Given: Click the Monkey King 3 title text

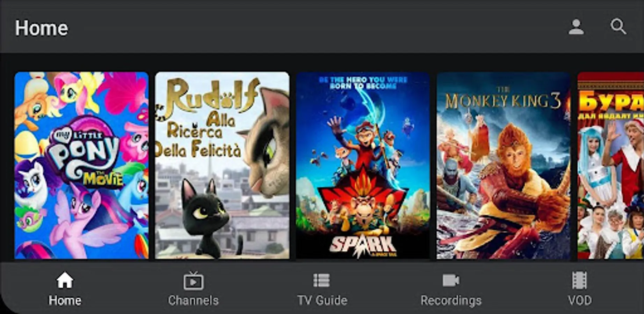Looking at the screenshot, I should [503, 100].
